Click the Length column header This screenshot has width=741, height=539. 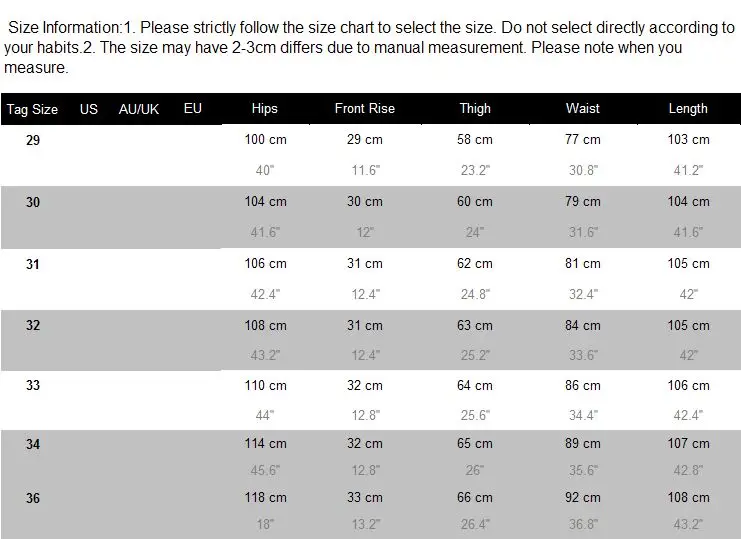coord(688,109)
